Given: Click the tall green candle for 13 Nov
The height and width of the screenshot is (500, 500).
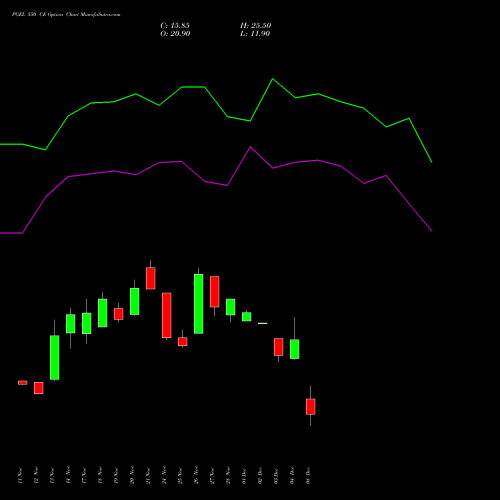Looking at the screenshot, I should pyautogui.click(x=55, y=357).
